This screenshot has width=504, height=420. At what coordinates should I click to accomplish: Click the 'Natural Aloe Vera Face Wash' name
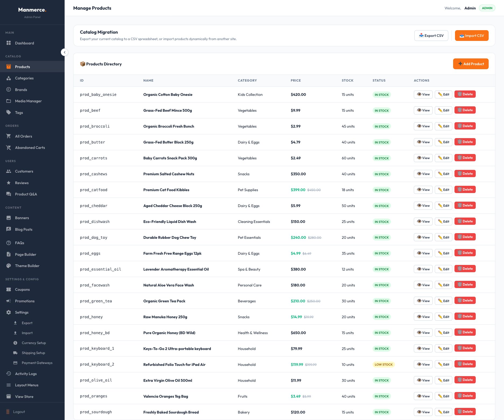click(169, 285)
